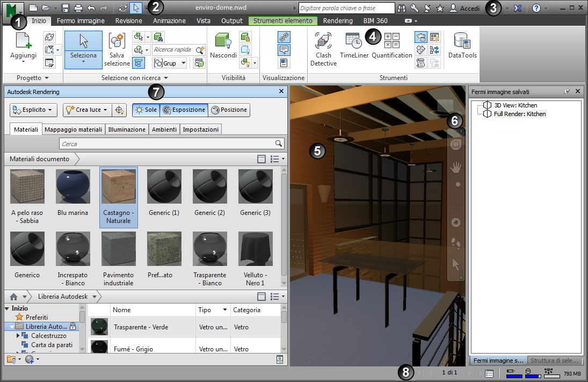Open the Animazione ribbon tab
Screen dimensions: 588x382
(169, 21)
